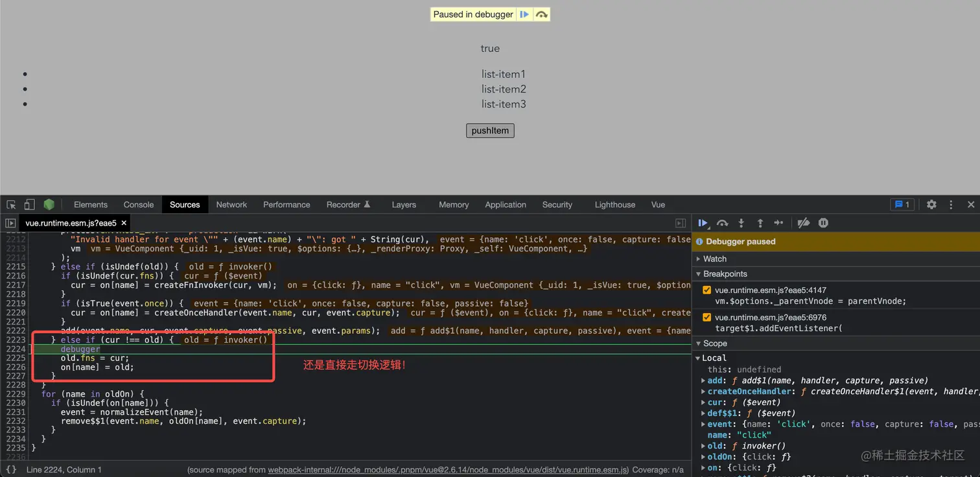This screenshot has height=477, width=980.
Task: Uncheck breakpoint at line 6976
Action: coord(706,318)
